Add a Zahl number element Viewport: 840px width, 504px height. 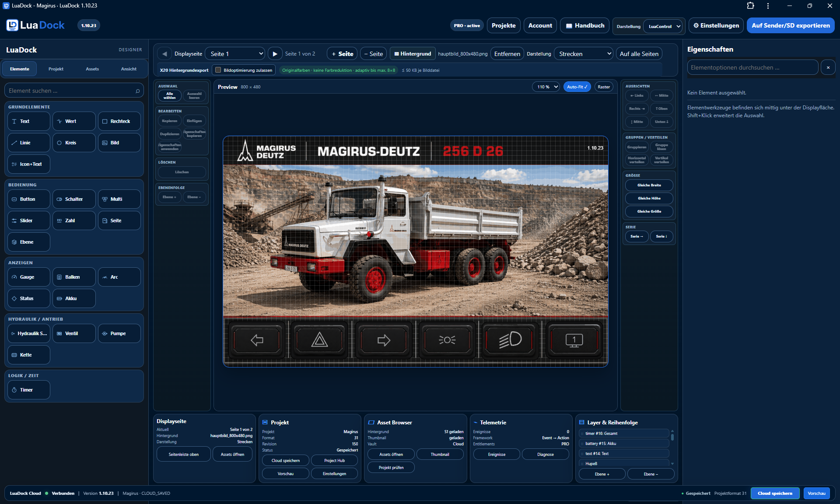tap(74, 220)
